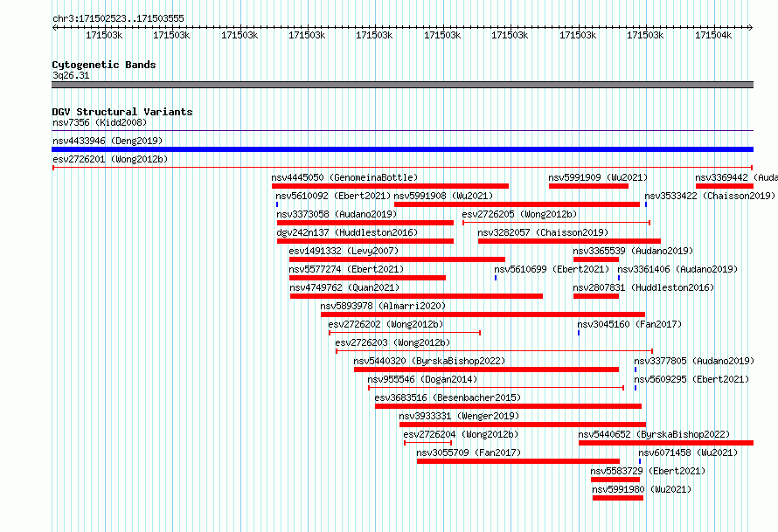The image size is (778, 532).
Task: Click esv2726202 (Wong2012b) label
Action: coord(386,324)
